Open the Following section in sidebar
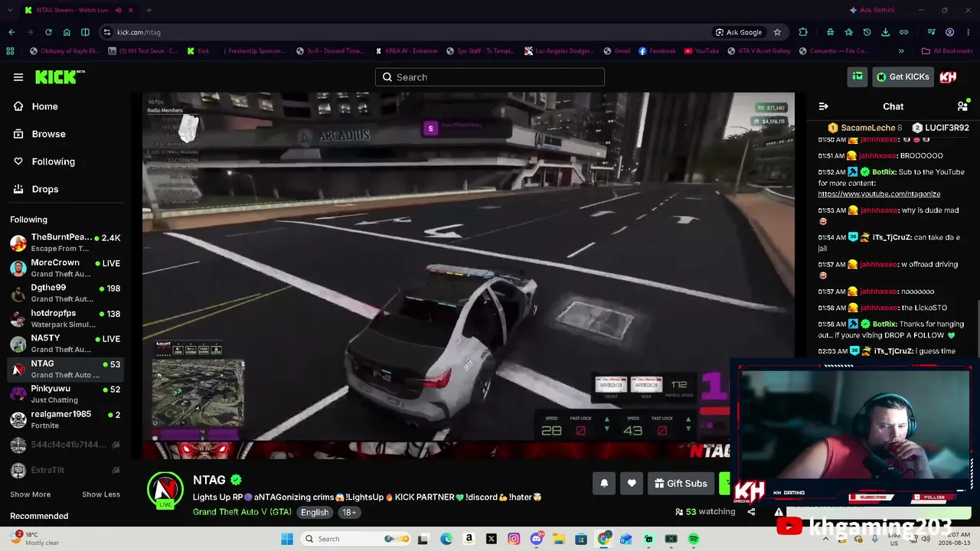This screenshot has height=551, width=980. coord(44,161)
